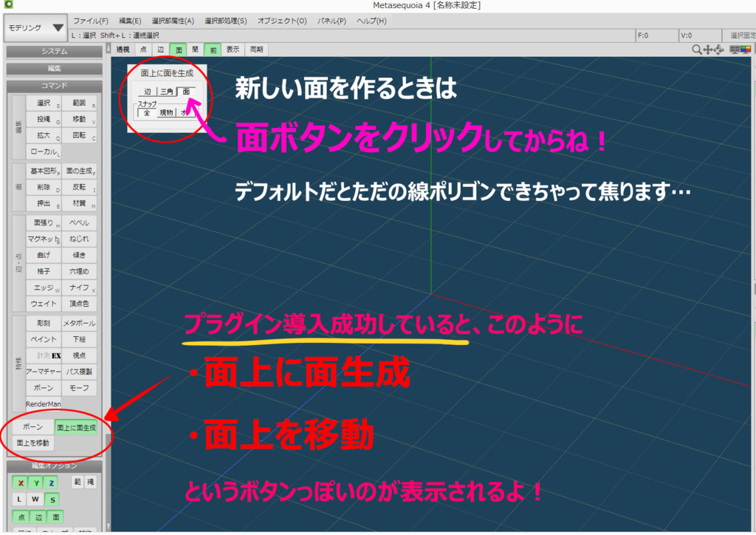Image resolution: width=756 pixels, height=535 pixels.
Task: Select the 穴埋め fill hole command
Action: click(x=79, y=272)
